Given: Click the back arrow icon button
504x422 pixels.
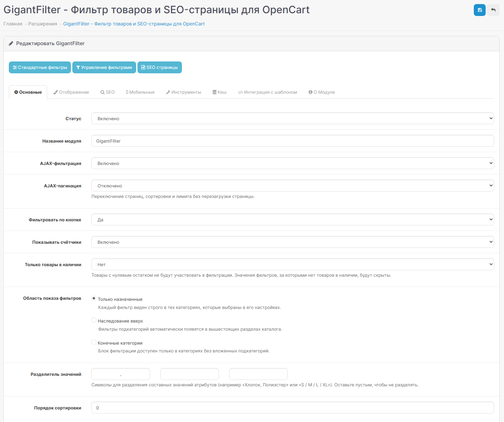Looking at the screenshot, I should pos(493,10).
